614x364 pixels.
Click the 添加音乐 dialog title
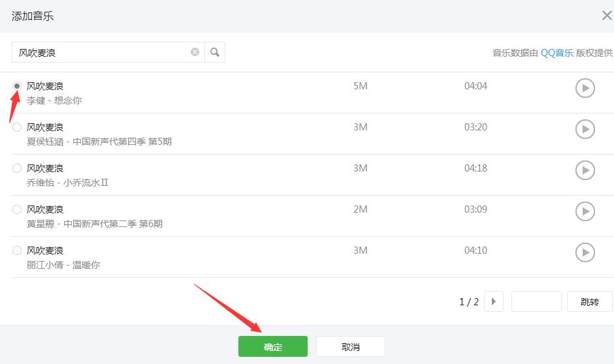click(x=33, y=16)
